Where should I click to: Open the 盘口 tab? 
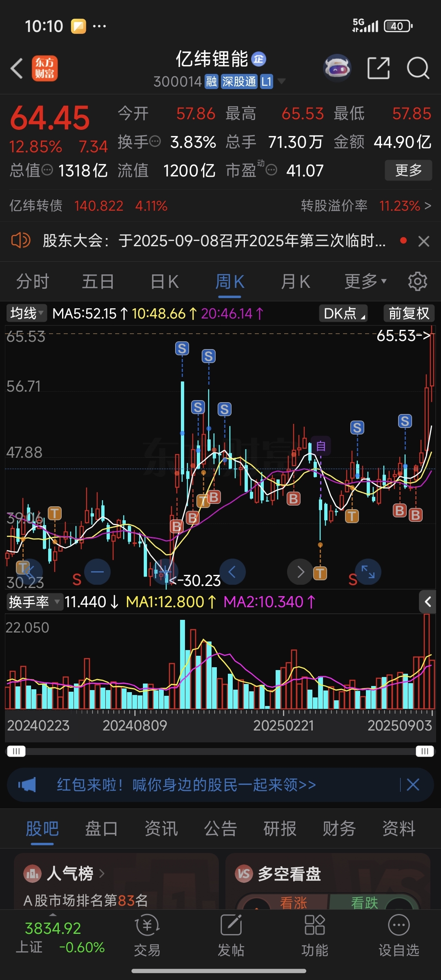point(101,829)
